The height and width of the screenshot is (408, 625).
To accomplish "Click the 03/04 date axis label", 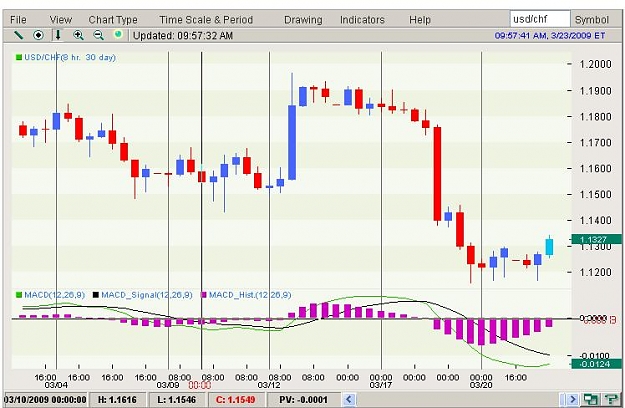I will [x=56, y=385].
